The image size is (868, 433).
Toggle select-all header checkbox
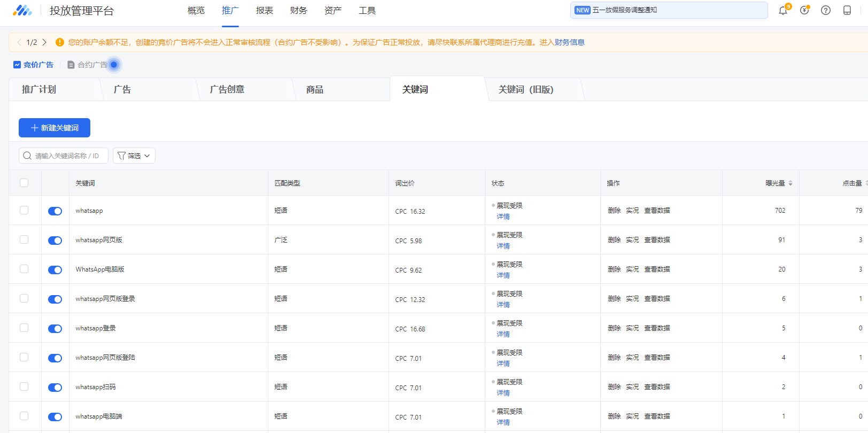pos(24,183)
